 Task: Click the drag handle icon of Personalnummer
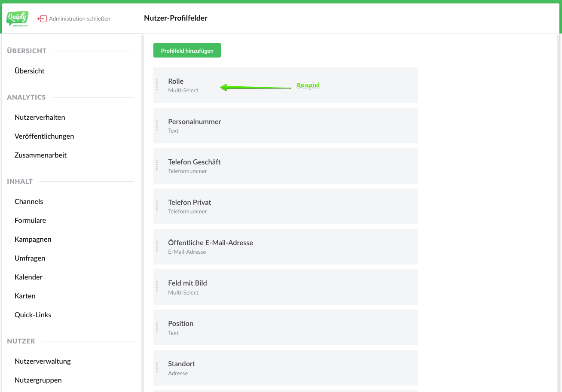[157, 125]
